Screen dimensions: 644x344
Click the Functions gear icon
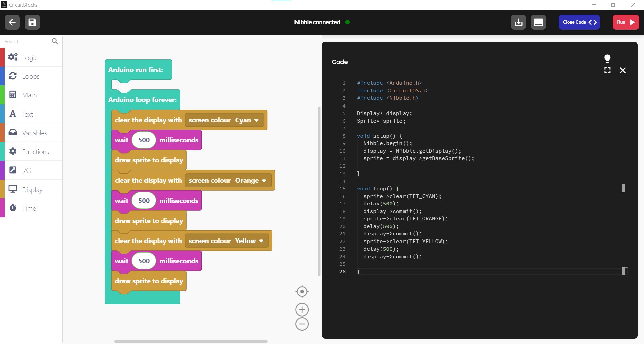(13, 151)
